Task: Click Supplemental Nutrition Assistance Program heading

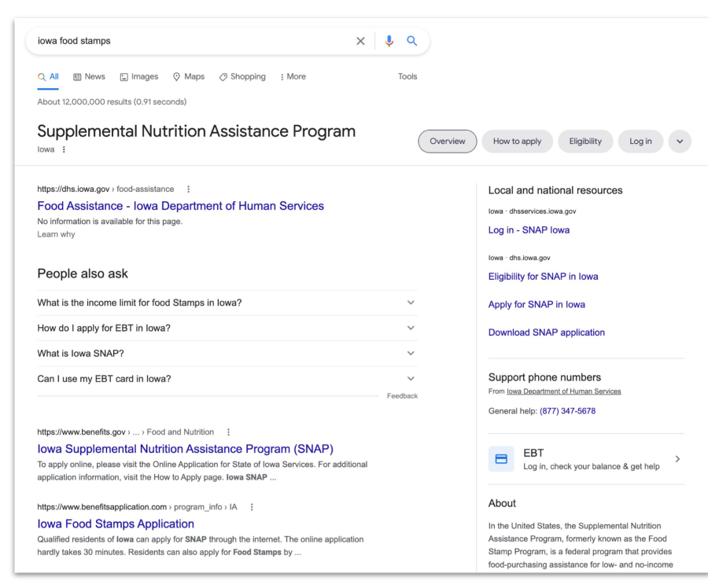Action: (197, 131)
